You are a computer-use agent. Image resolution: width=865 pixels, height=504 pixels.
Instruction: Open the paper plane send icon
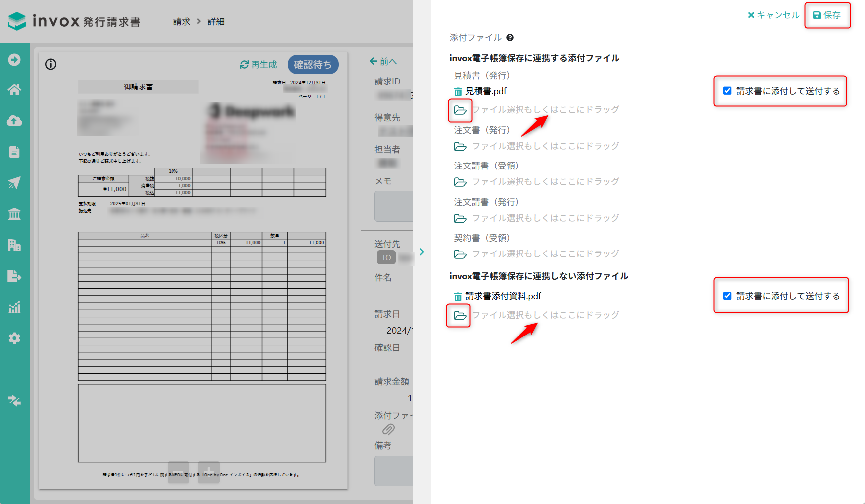(x=14, y=183)
